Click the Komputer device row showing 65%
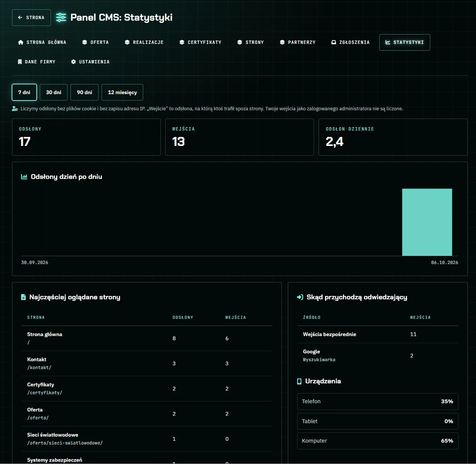This screenshot has height=464, width=476. [x=378, y=441]
